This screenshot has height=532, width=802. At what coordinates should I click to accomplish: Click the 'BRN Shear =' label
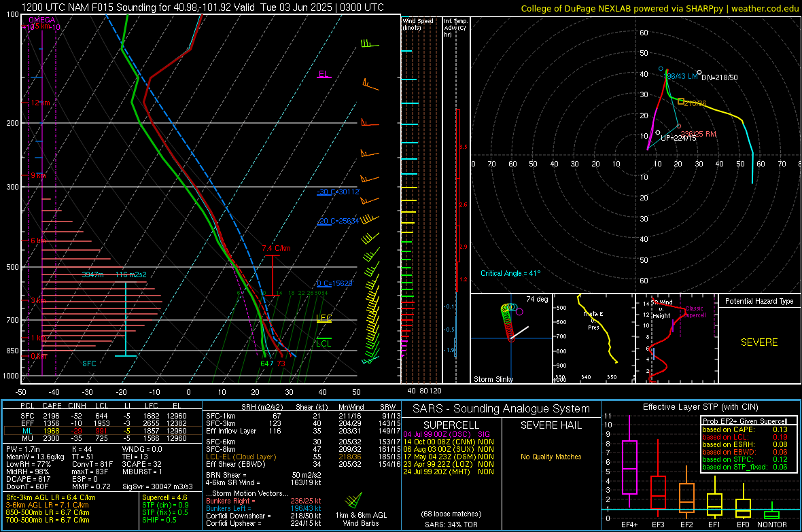pos(225,475)
